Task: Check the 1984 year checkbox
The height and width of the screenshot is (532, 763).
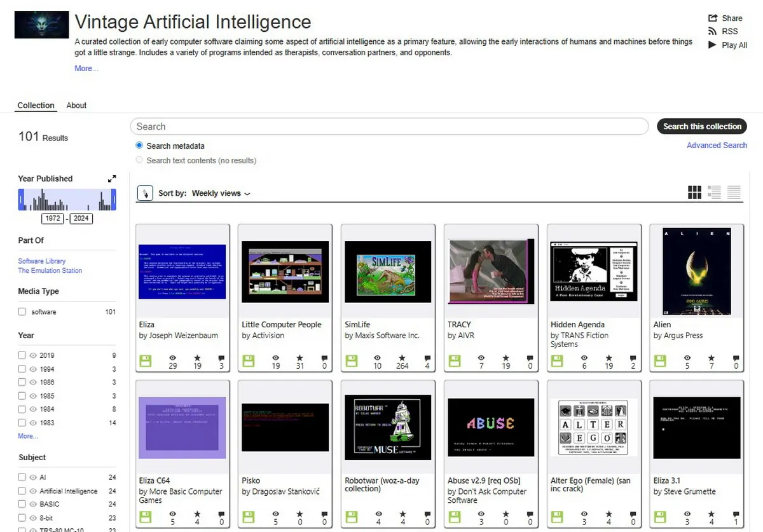Action: (x=22, y=409)
